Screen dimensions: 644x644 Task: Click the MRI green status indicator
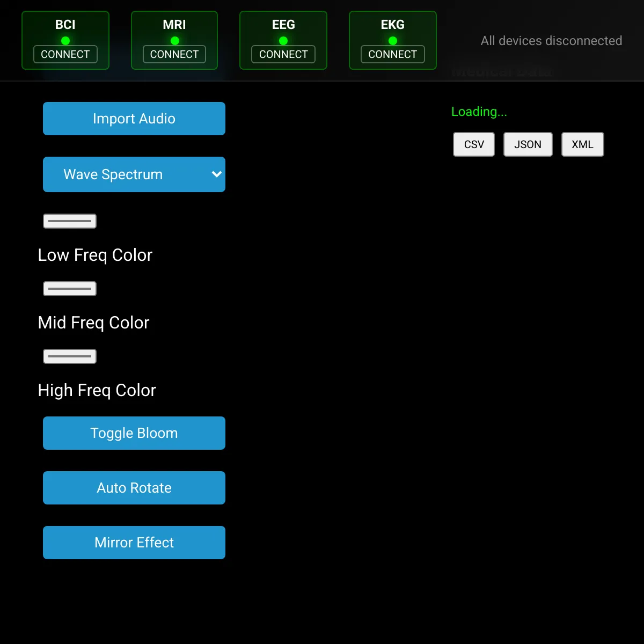click(174, 41)
